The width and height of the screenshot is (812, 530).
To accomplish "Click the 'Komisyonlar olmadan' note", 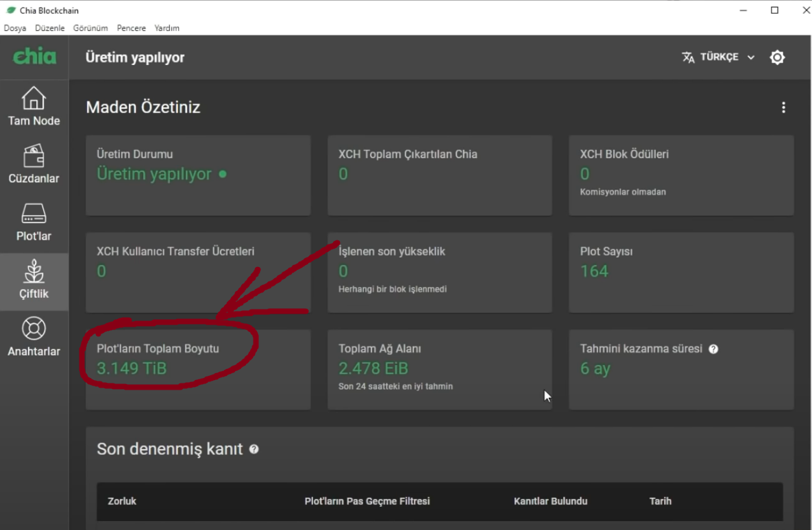I will 622,192.
